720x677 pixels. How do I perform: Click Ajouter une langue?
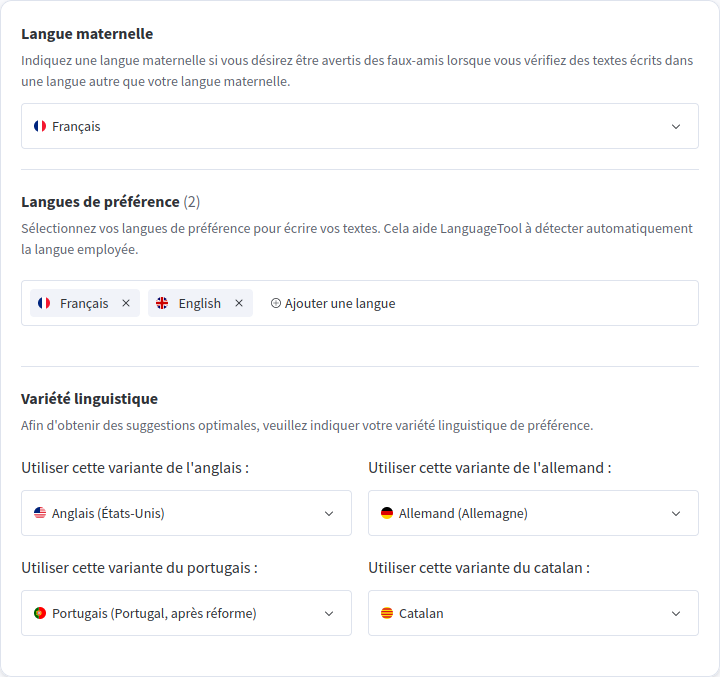(x=333, y=303)
